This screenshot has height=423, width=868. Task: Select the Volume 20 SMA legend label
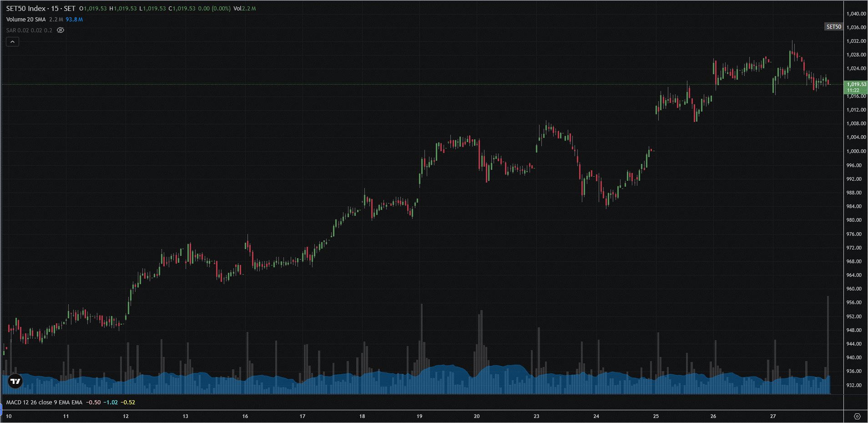tap(26, 20)
